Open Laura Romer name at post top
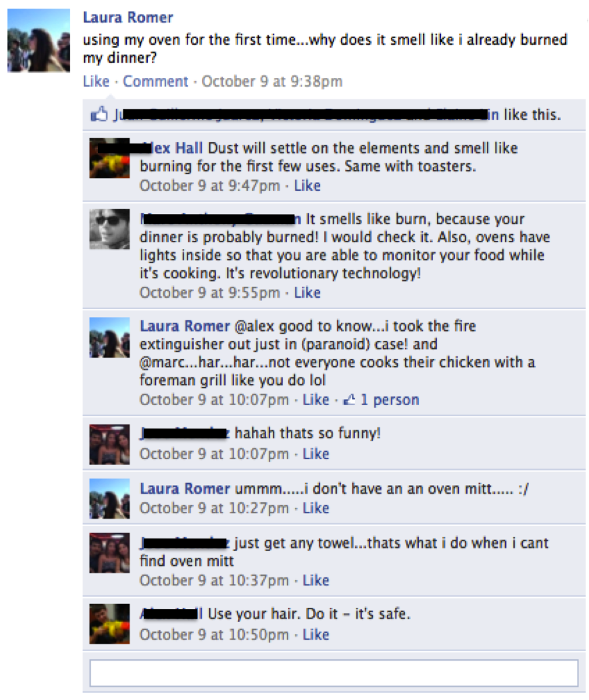Viewport: 589px width, 700px height. click(128, 17)
